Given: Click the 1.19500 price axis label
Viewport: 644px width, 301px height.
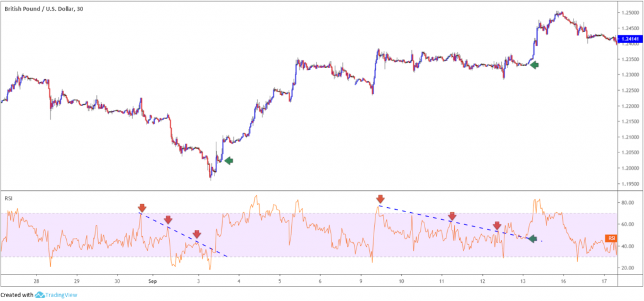Looking at the screenshot, I should click(x=630, y=184).
